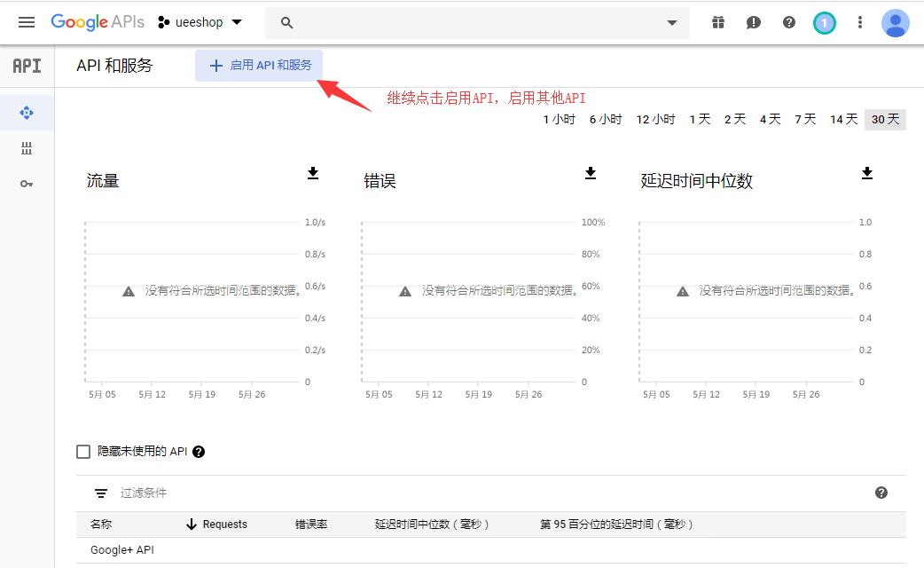Click the API 和服务 page title

pos(114,66)
